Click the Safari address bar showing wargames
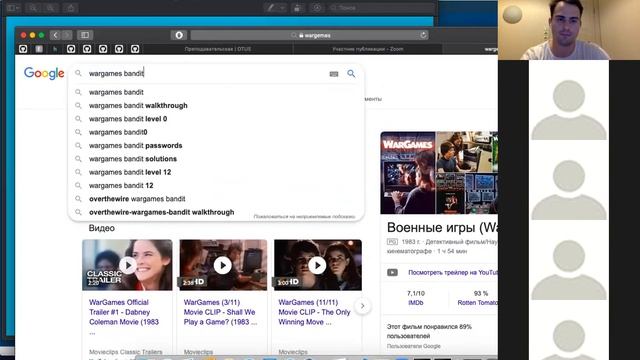The height and width of the screenshot is (360, 640). [x=309, y=36]
